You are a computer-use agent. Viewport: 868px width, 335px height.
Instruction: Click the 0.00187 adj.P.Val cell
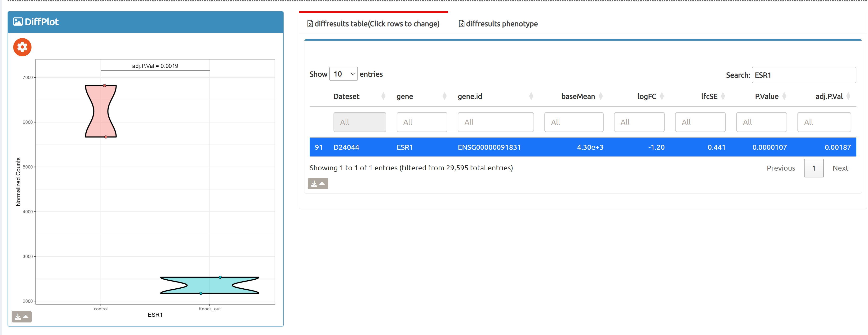pos(837,147)
